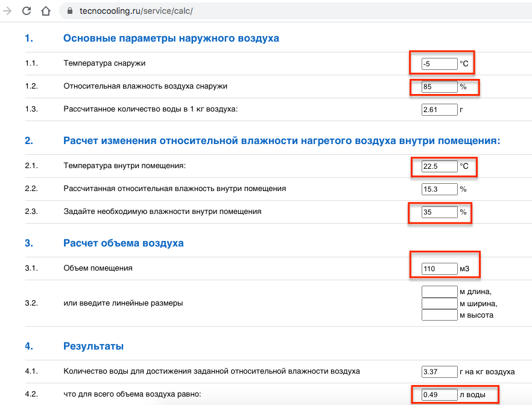
Task: Click heading 'Расчет объема воздуха'
Action: (x=124, y=243)
